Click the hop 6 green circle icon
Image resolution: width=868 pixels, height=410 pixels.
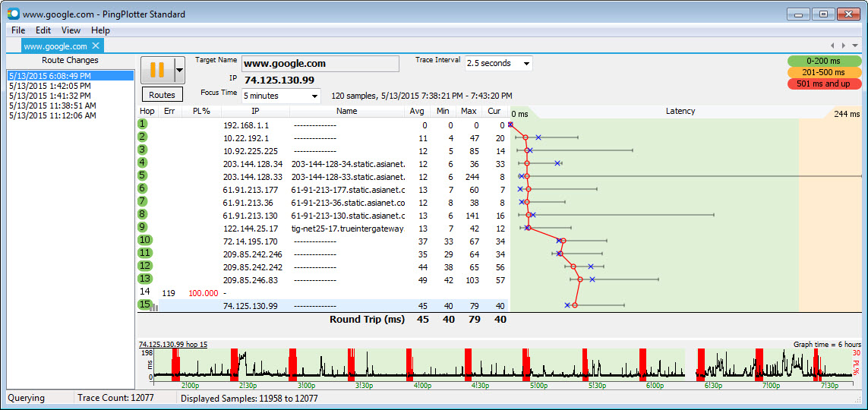click(x=144, y=188)
